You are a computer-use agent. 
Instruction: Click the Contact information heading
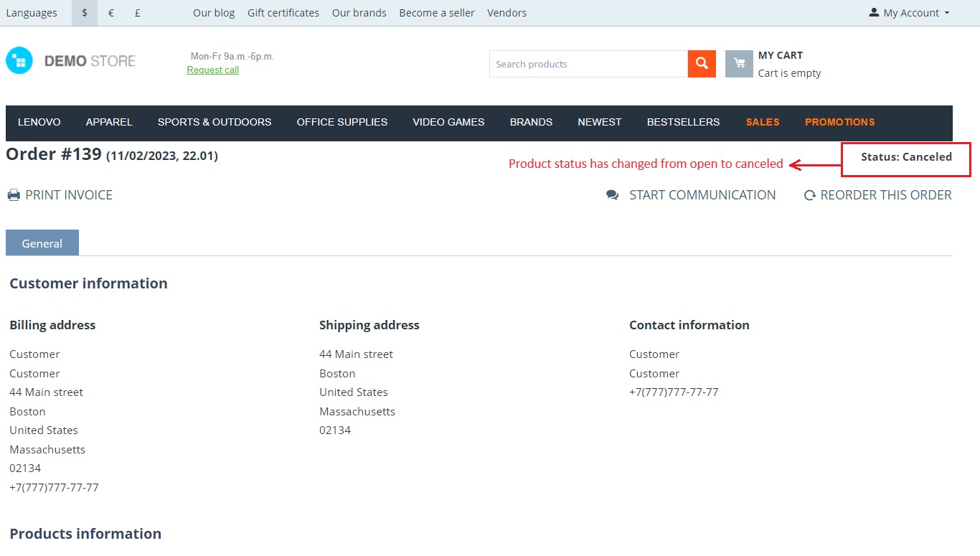coord(689,325)
